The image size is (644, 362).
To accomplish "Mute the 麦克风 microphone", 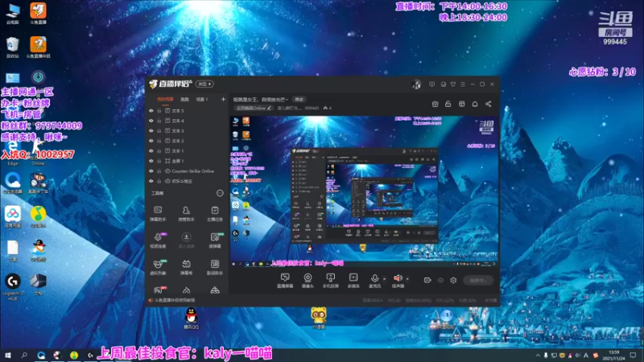I will click(374, 281).
